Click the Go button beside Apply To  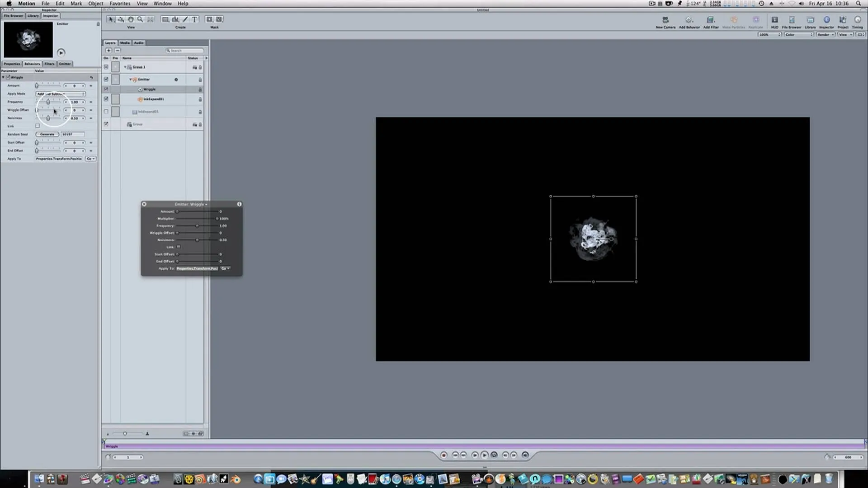90,159
